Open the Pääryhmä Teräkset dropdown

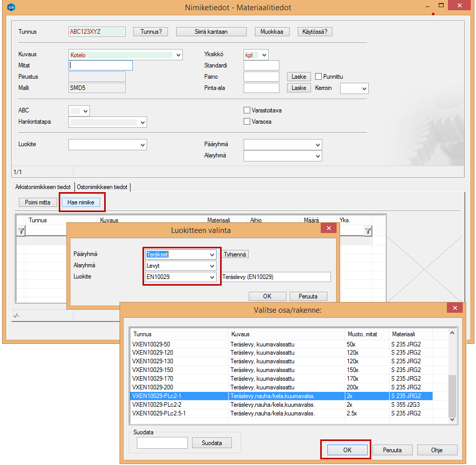click(x=212, y=254)
